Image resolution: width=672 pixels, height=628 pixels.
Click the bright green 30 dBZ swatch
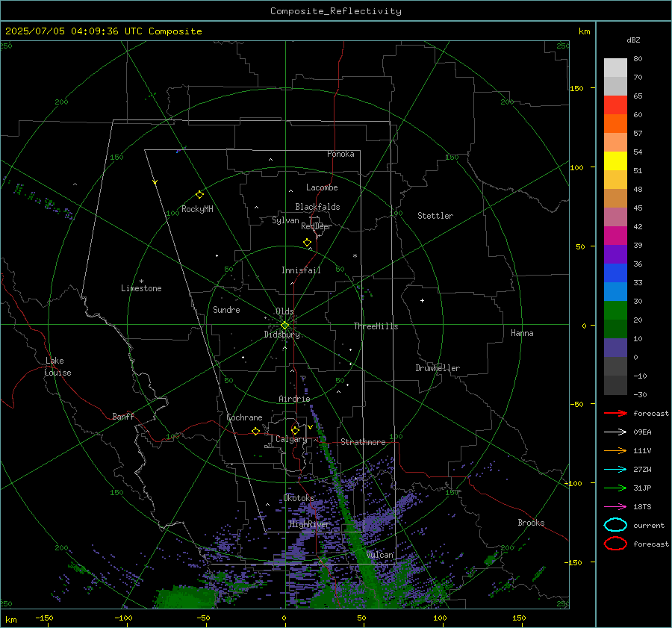coord(615,311)
